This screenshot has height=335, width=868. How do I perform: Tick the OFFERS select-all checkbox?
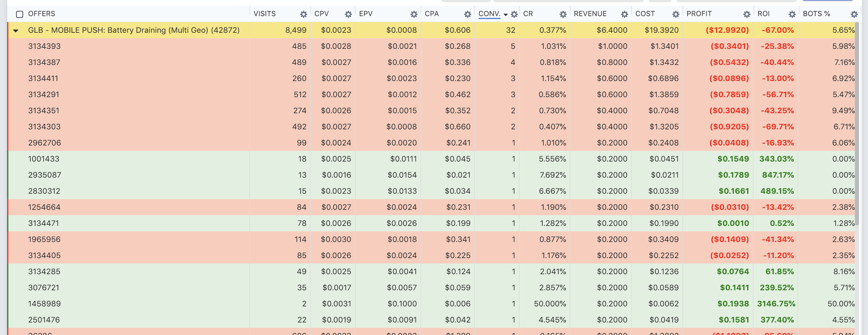coord(20,14)
